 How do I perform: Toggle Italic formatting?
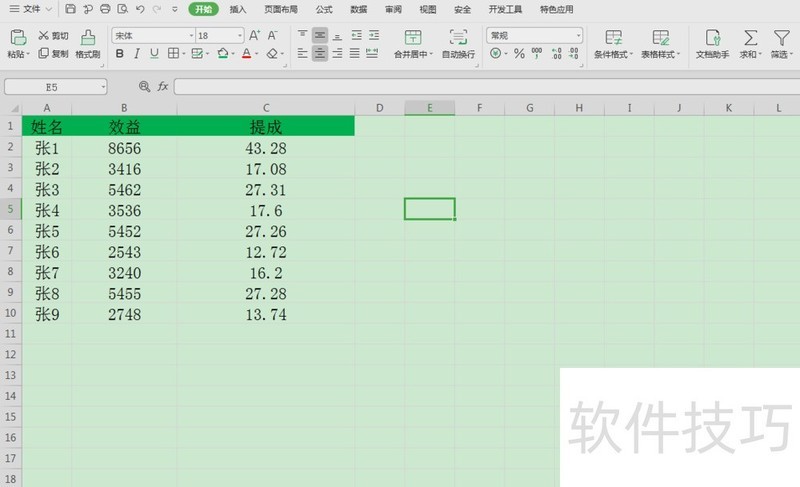pos(137,53)
